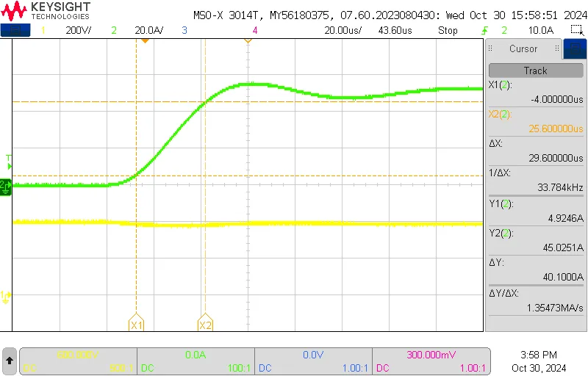Click the zoom box selection icon
The image size is (588, 376).
point(577,30)
